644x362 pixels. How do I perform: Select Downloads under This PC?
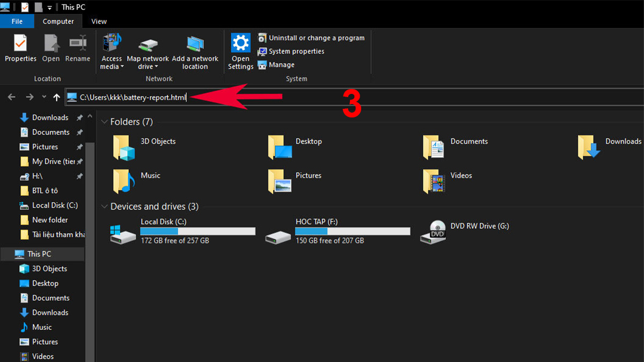[43, 313]
